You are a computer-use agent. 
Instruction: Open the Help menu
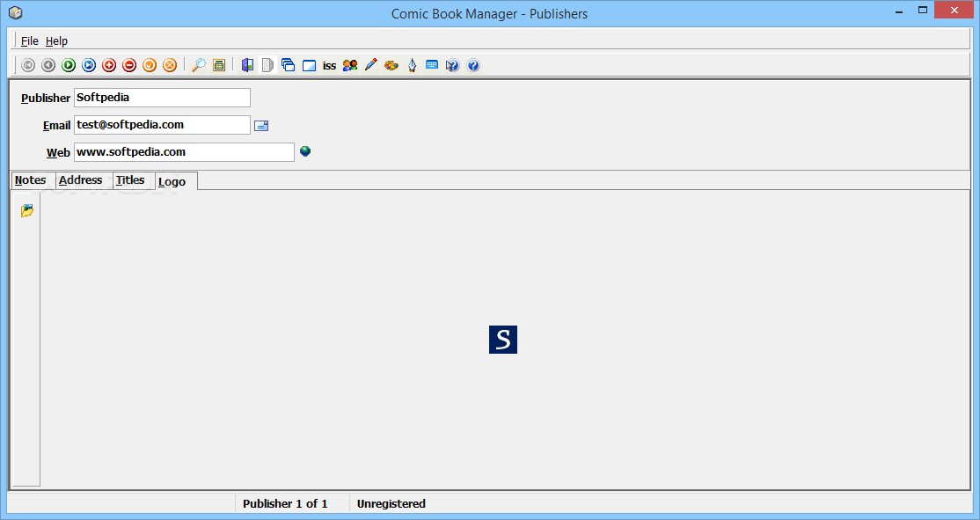[x=56, y=40]
